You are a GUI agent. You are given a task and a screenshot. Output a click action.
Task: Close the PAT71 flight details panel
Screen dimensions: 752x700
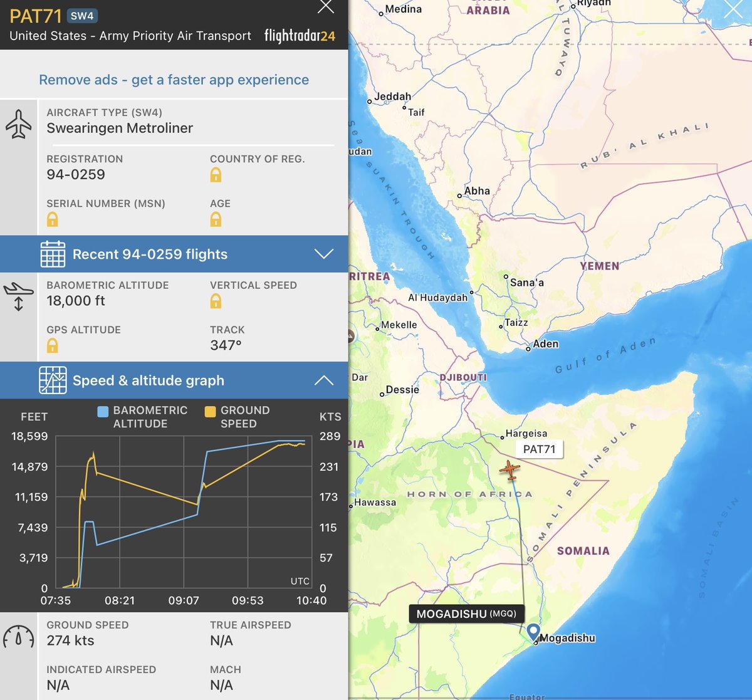326,7
